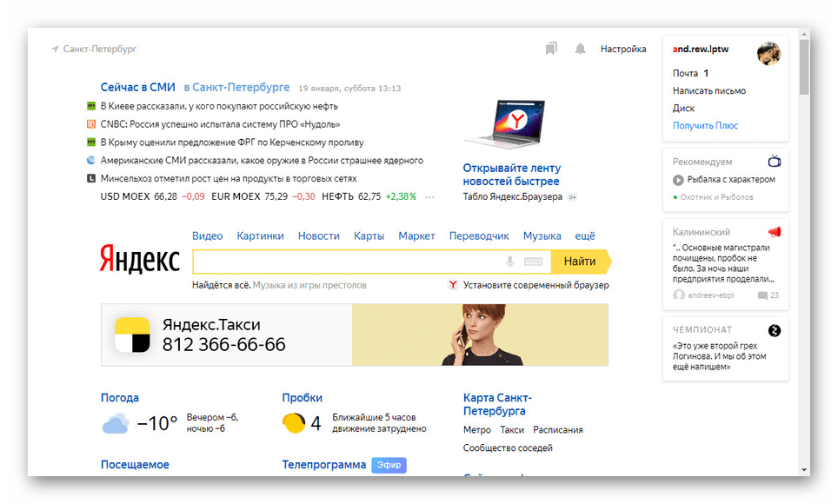The image size is (838, 504).
Task: Click the red megaphone icon
Action: coord(775,232)
